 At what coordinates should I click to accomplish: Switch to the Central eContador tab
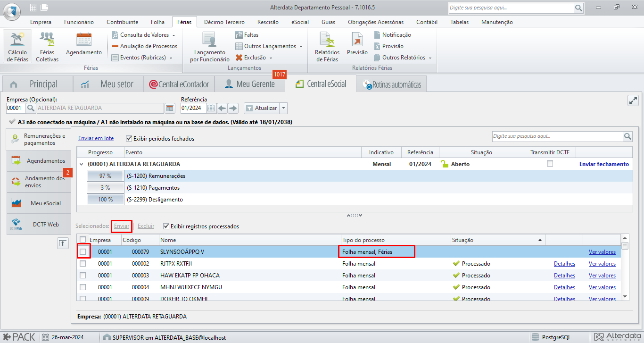[x=179, y=84]
